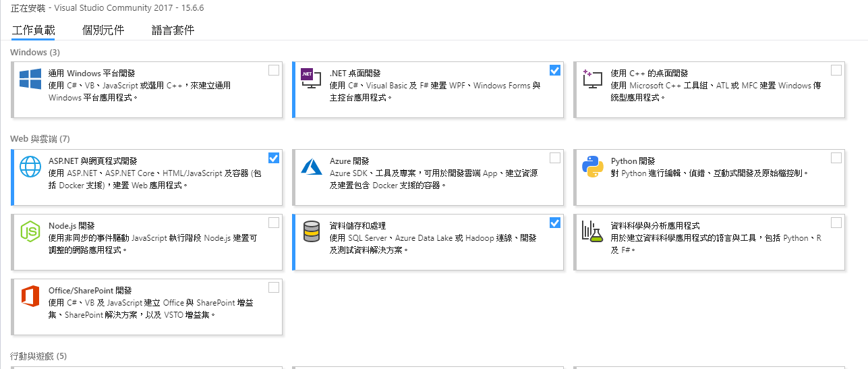The image size is (868, 369).
Task: Check the 資料科學與分析應用程式 checkbox
Action: click(836, 223)
